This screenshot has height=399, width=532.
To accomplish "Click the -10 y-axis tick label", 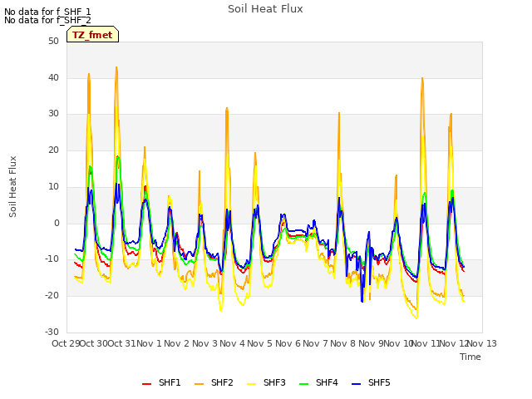I will click(x=52, y=259).
